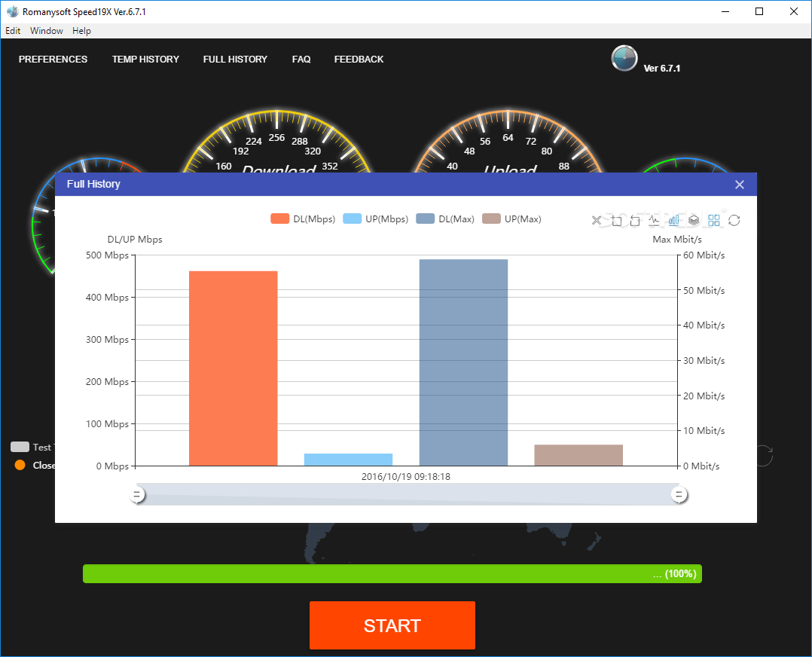
Task: Click the left data zoom slider handle
Action: pyautogui.click(x=137, y=495)
